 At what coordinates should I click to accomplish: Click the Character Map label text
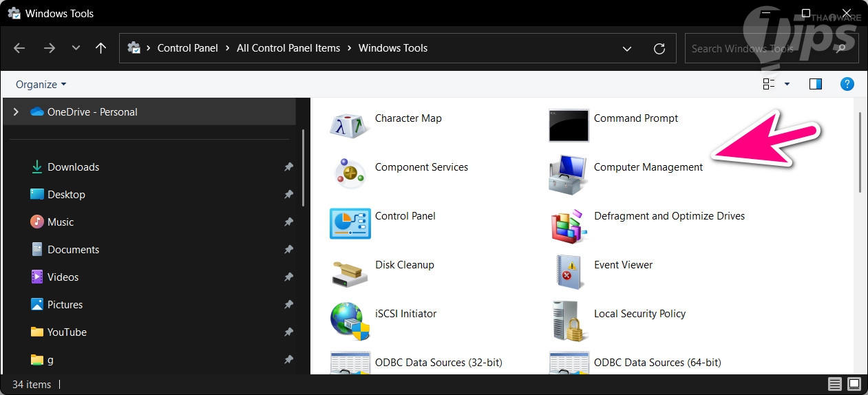[x=408, y=118]
